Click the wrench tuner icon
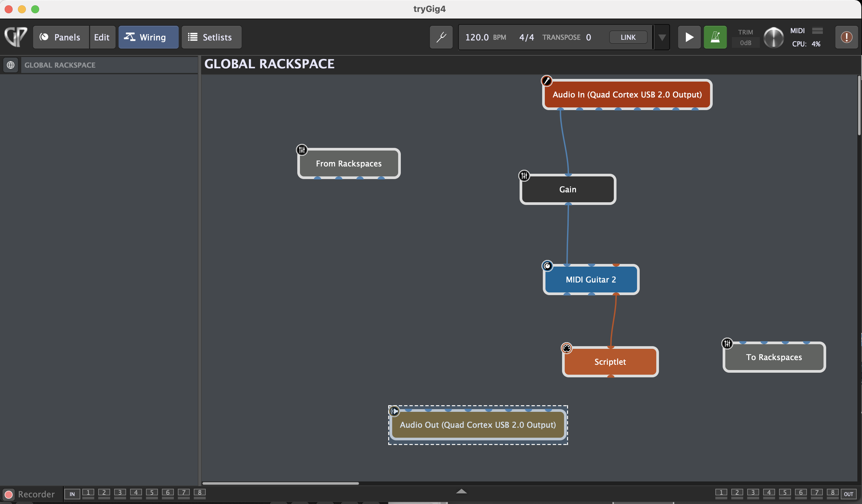 pos(441,37)
